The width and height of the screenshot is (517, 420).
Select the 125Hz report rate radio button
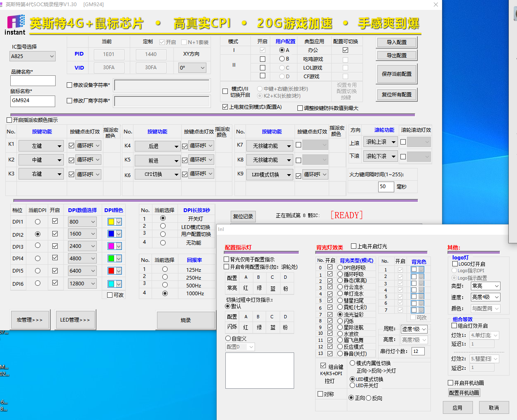(x=165, y=269)
